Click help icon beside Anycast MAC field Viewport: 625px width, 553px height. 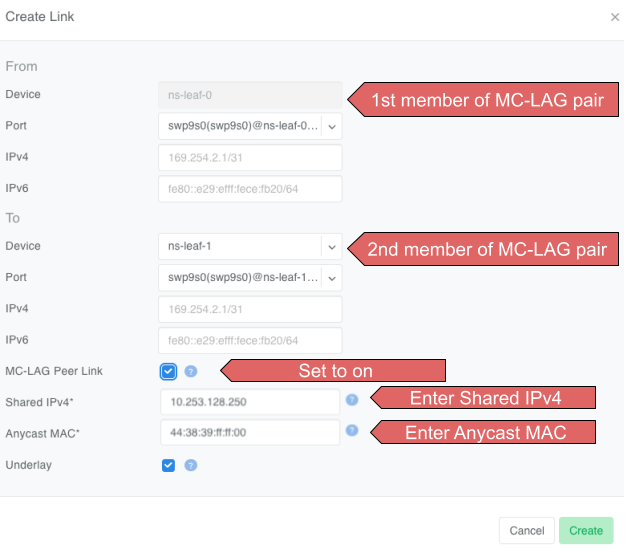tap(352, 431)
